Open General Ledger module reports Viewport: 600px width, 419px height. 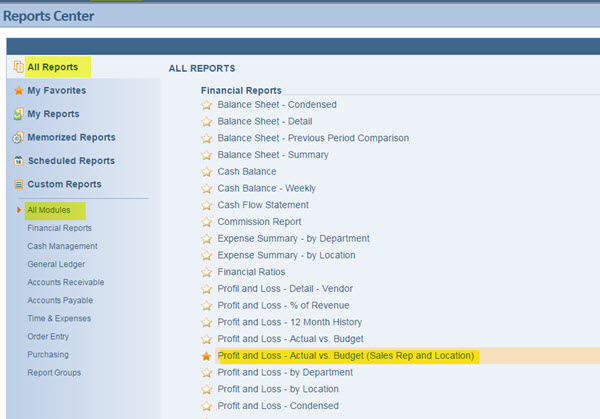pos(56,264)
